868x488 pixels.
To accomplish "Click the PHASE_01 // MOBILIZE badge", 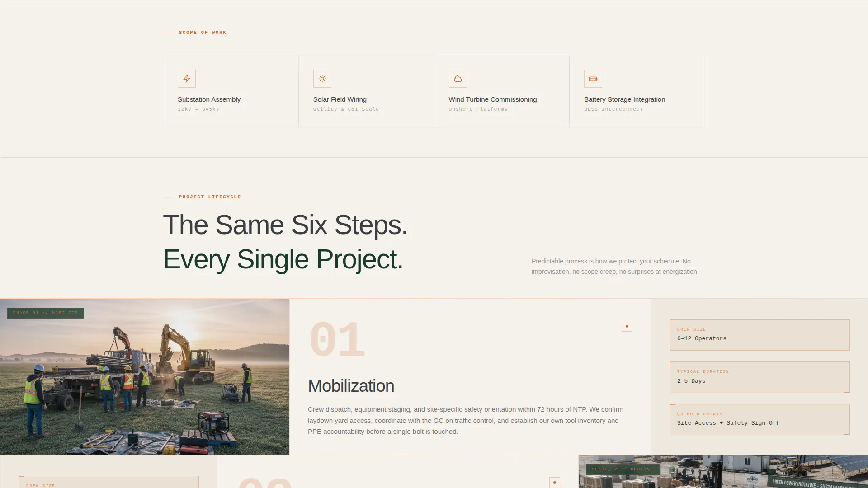I will 46,313.
